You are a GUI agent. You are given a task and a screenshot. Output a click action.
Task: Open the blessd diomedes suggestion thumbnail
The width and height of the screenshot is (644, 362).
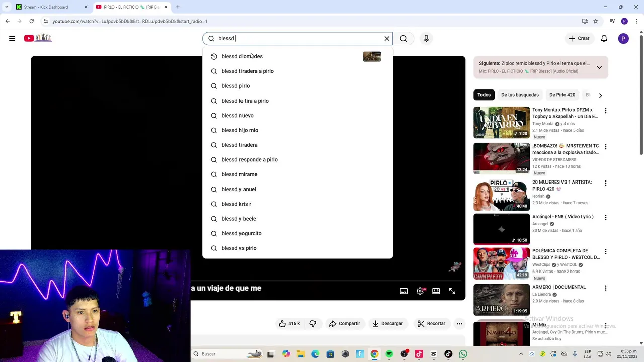pyautogui.click(x=372, y=56)
